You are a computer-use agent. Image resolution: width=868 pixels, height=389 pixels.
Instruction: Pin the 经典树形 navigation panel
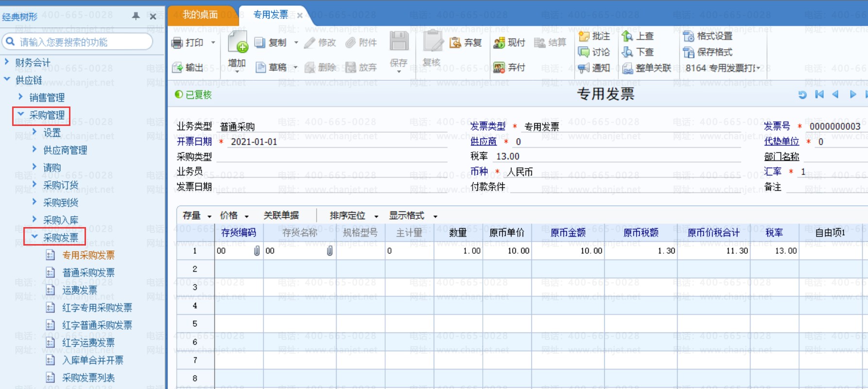(x=136, y=16)
